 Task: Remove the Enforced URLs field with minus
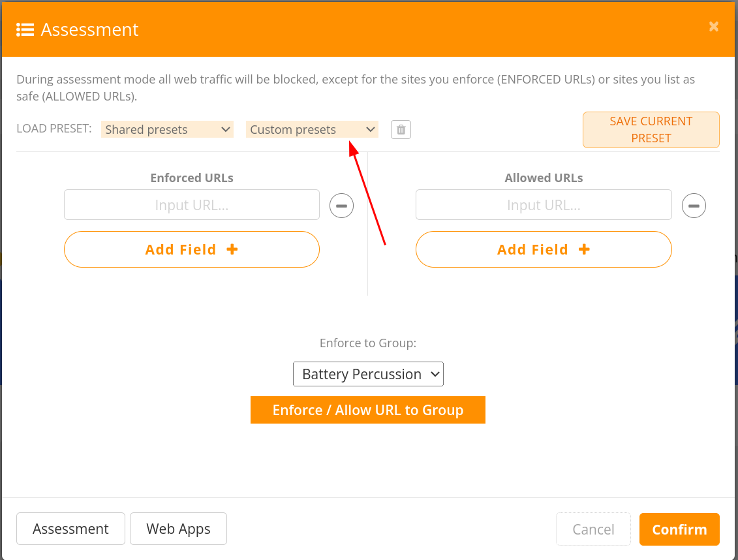pos(342,206)
